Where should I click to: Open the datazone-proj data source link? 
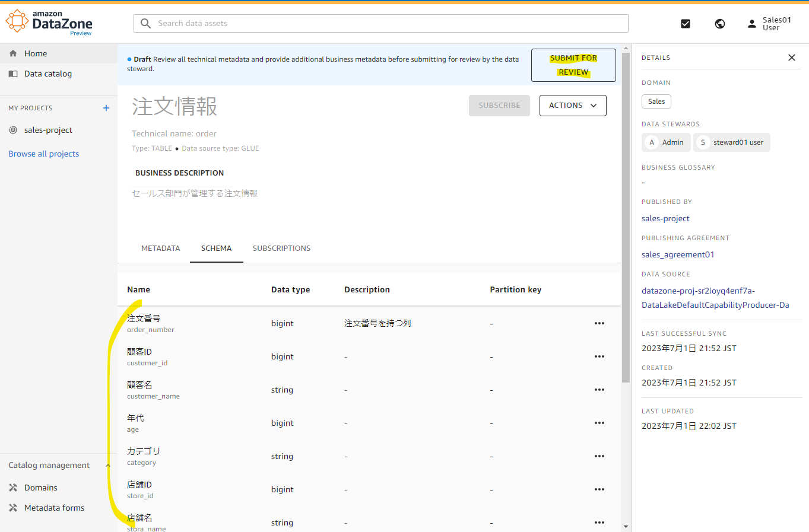(x=715, y=298)
